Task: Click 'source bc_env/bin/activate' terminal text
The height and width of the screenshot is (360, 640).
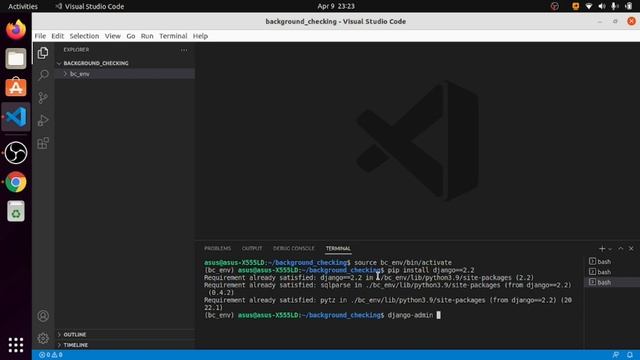Action: 403,262
